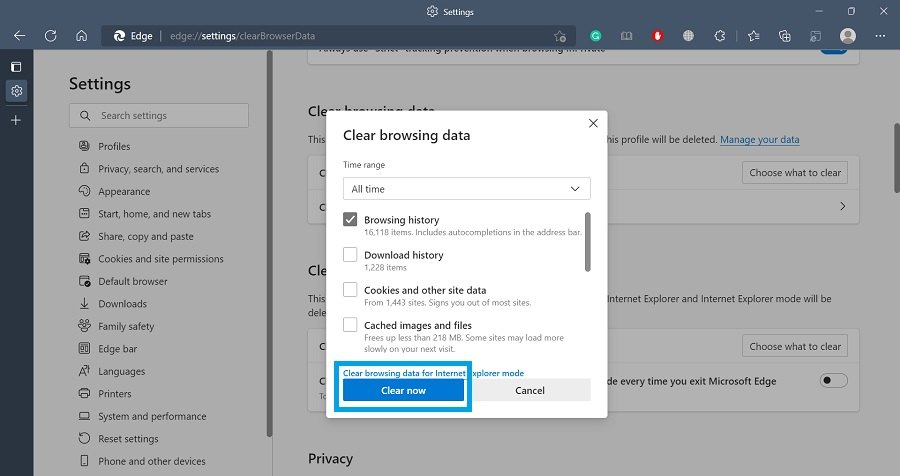Open Profiles settings section
The height and width of the screenshot is (476, 900).
pos(114,146)
